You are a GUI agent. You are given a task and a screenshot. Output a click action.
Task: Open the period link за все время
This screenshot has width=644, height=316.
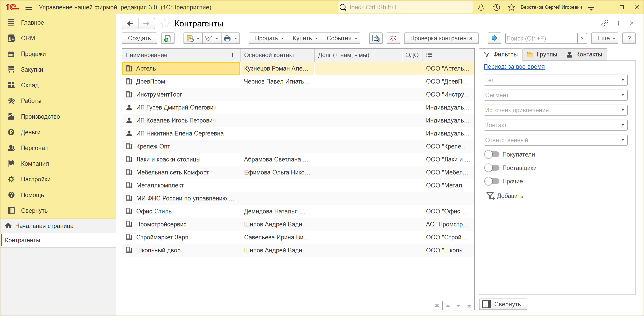click(x=514, y=67)
